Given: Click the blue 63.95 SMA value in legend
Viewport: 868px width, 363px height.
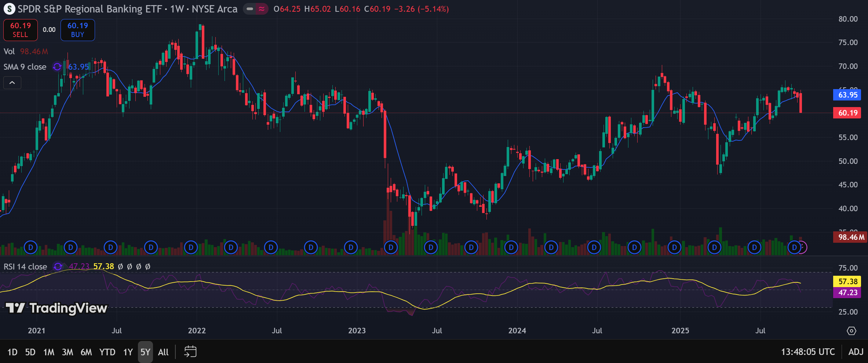Looking at the screenshot, I should (x=79, y=67).
